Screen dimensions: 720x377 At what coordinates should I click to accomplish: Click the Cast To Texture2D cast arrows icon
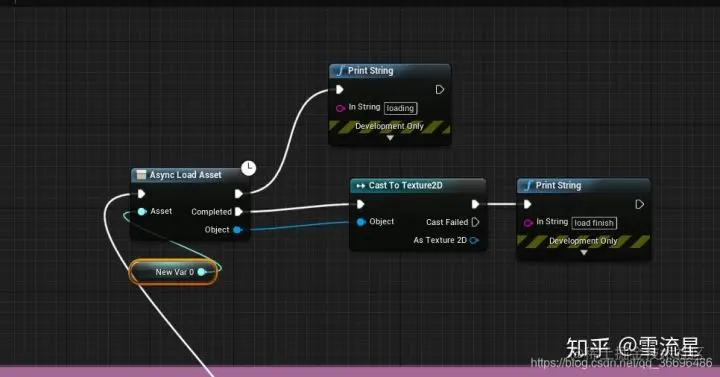point(360,186)
